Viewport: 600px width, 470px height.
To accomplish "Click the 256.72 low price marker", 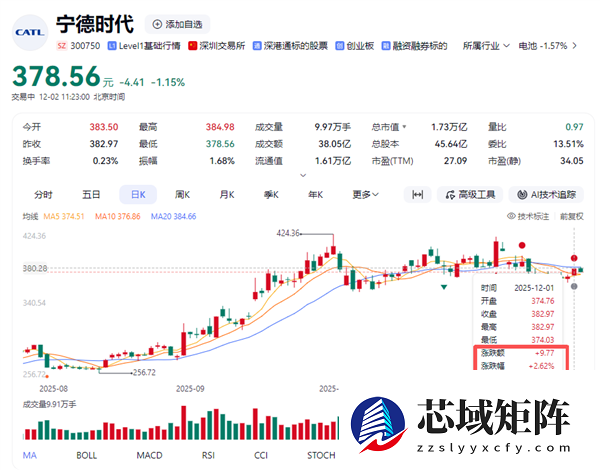I will click(144, 372).
